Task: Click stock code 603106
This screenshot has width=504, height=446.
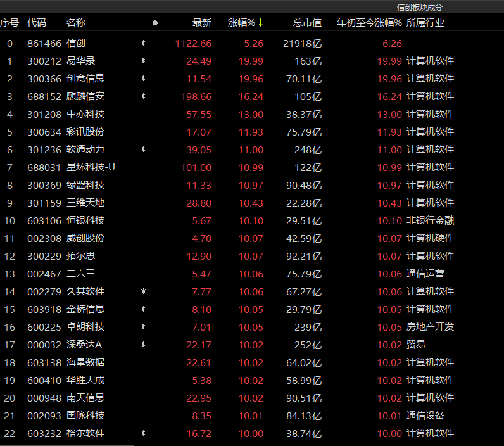Action: (44, 220)
